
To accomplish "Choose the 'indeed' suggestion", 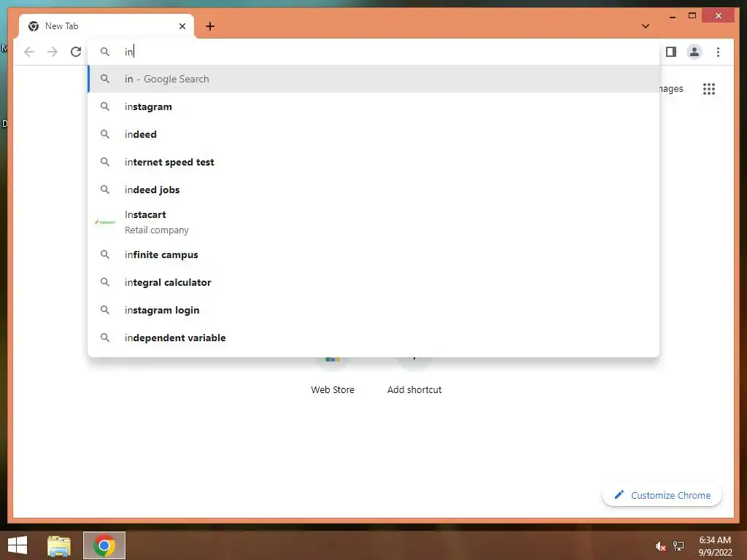I will (x=374, y=134).
